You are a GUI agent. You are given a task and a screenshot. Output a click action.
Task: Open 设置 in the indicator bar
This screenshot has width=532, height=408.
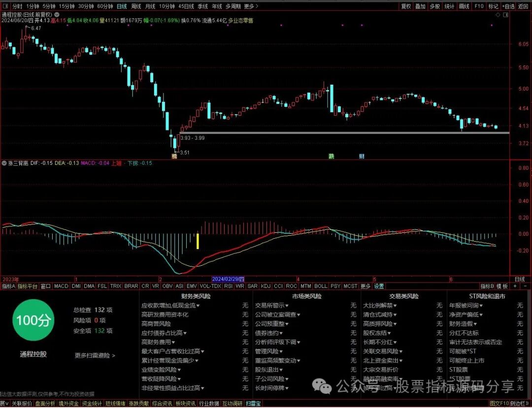point(379,286)
